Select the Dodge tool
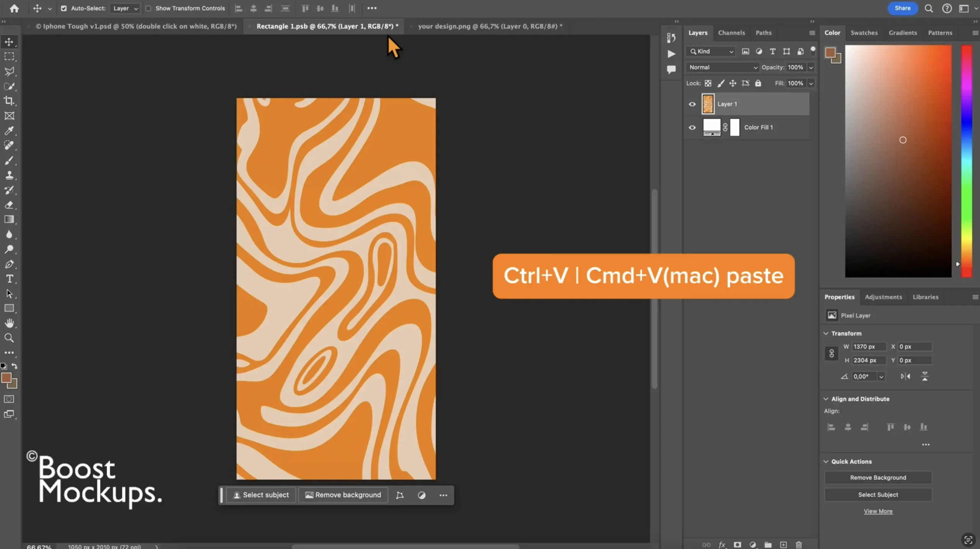The width and height of the screenshot is (980, 549). 9,249
